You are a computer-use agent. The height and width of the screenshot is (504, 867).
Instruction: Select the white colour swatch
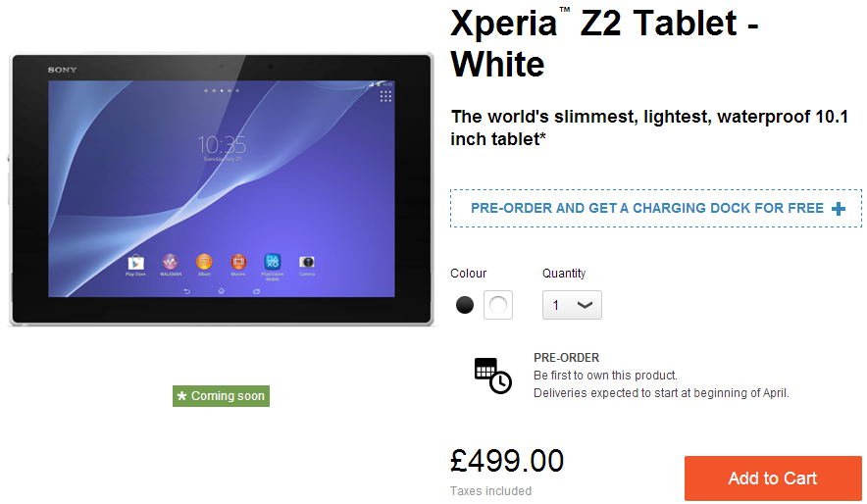tap(498, 305)
